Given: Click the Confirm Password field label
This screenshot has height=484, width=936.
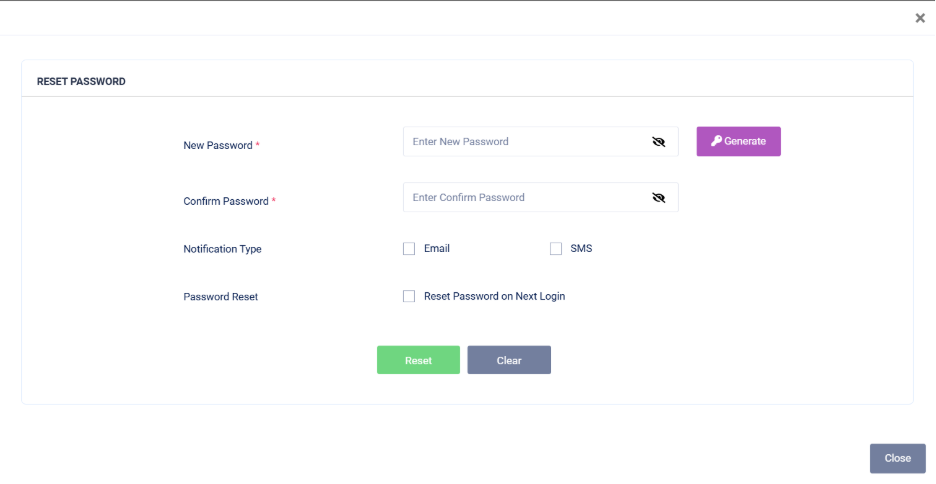Looking at the screenshot, I should pos(226,202).
